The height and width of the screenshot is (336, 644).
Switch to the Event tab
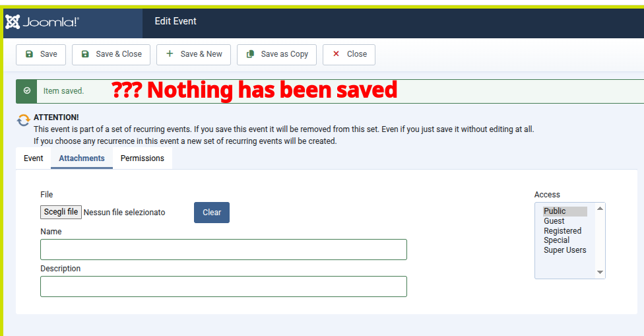(34, 158)
